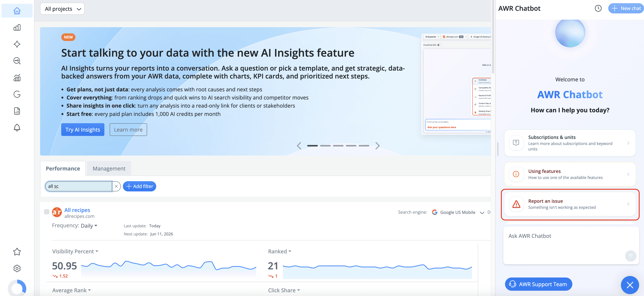This screenshot has height=296, width=644.
Task: Open the Average Rank metric dropdown
Action: click(71, 290)
